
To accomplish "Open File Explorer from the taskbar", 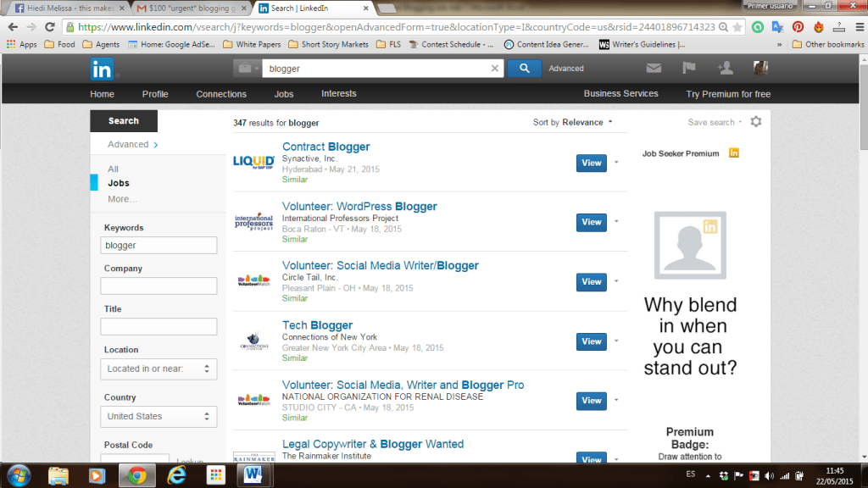I will point(58,475).
